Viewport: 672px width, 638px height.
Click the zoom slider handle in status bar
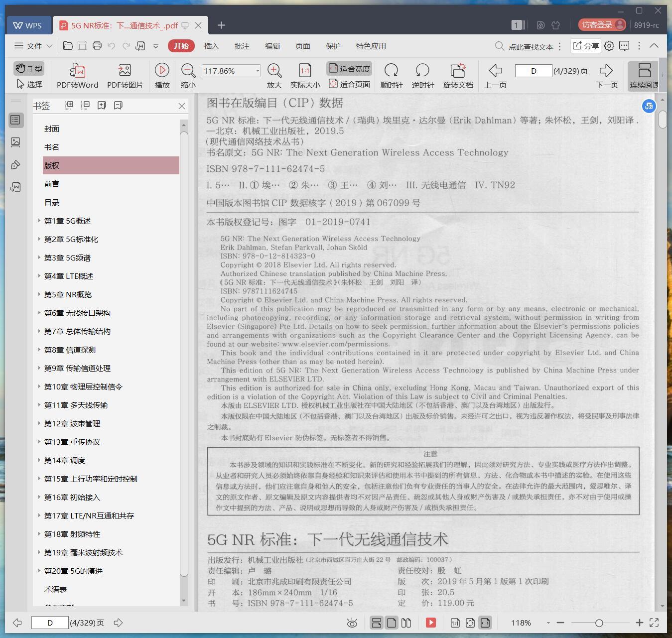(599, 623)
